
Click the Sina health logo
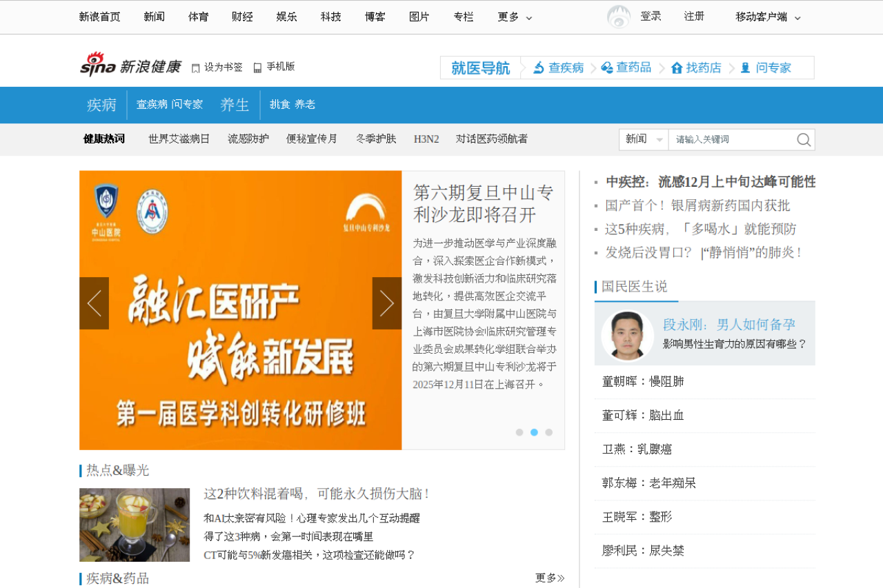pyautogui.click(x=130, y=64)
